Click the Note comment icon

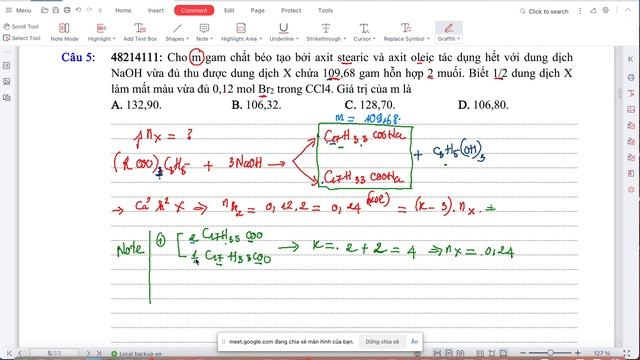[204, 28]
